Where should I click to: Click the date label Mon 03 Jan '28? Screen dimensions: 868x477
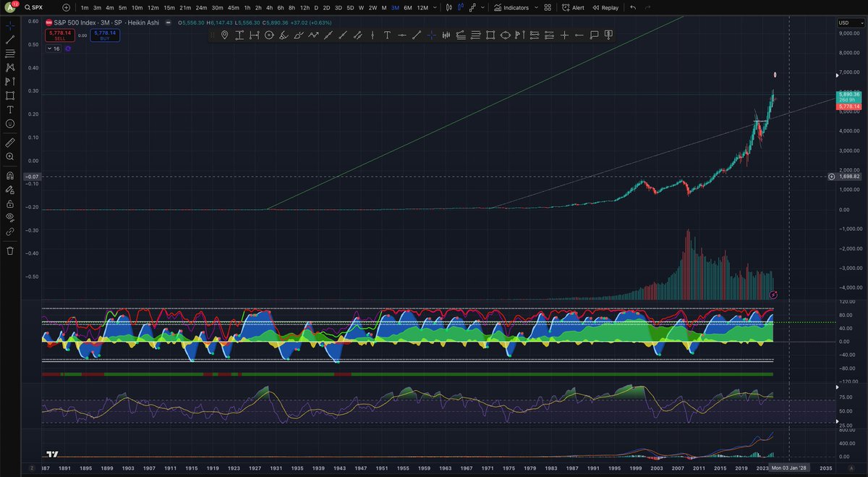[788, 468]
